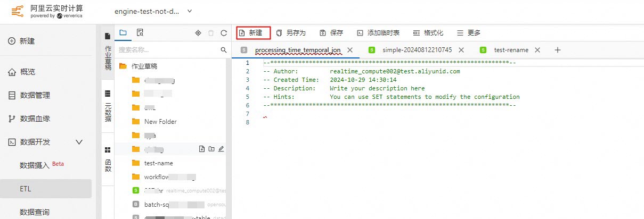Click the refresh icon in the tree panel

click(x=223, y=33)
